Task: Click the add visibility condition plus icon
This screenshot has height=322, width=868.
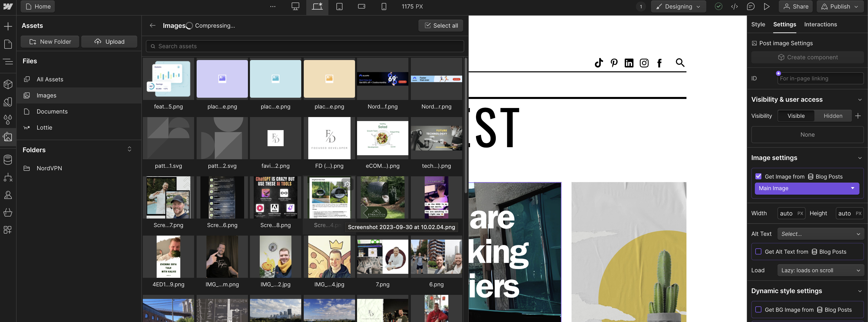Action: point(857,116)
